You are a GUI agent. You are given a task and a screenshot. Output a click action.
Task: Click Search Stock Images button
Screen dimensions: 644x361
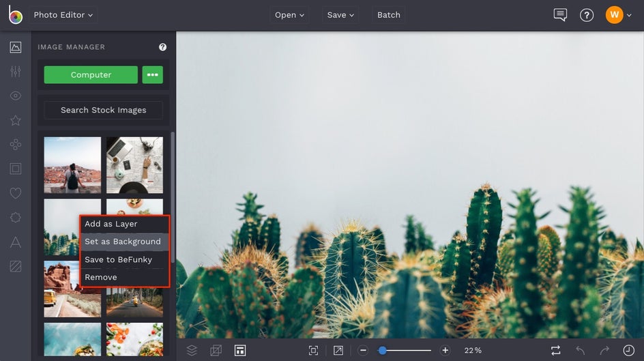tap(103, 110)
